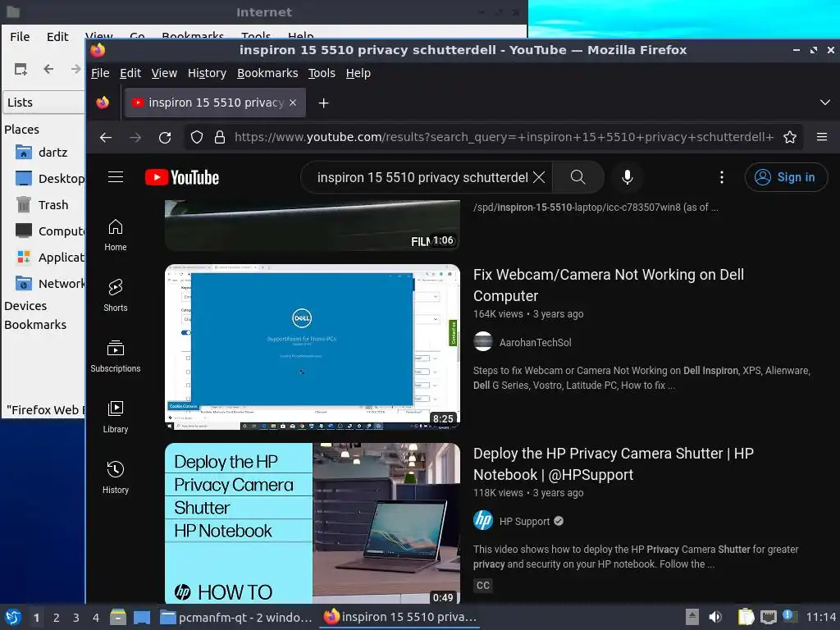840x630 pixels.
Task: Open Firefox Tools menu
Action: [x=322, y=73]
